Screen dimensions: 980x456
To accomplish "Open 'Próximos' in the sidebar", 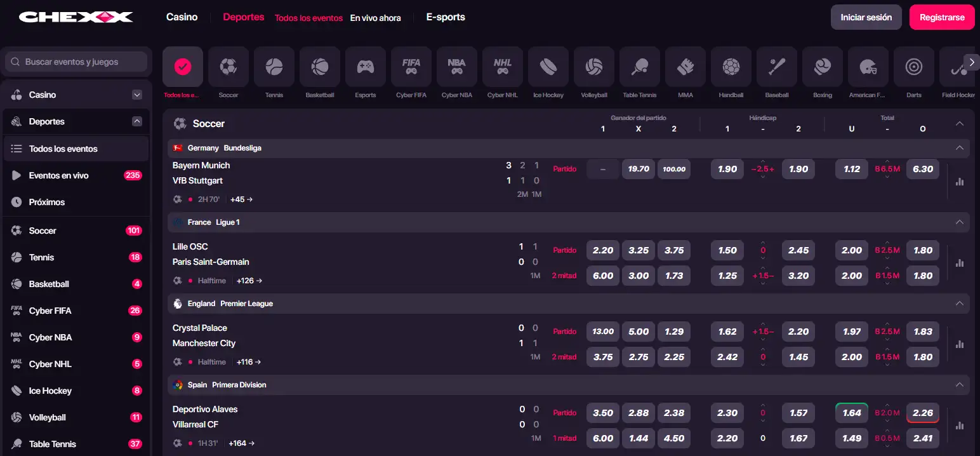I will [x=76, y=202].
